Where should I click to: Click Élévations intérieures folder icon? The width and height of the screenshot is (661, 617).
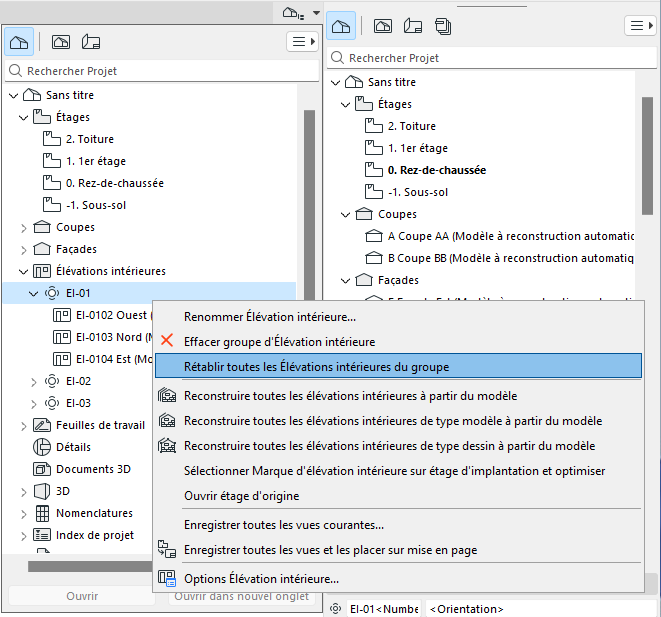tap(42, 271)
